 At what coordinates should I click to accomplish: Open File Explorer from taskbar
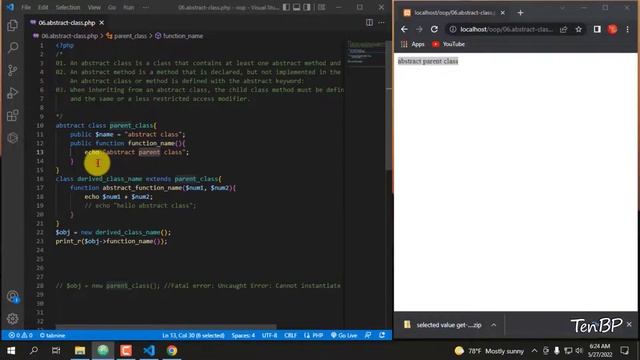click(x=80, y=351)
